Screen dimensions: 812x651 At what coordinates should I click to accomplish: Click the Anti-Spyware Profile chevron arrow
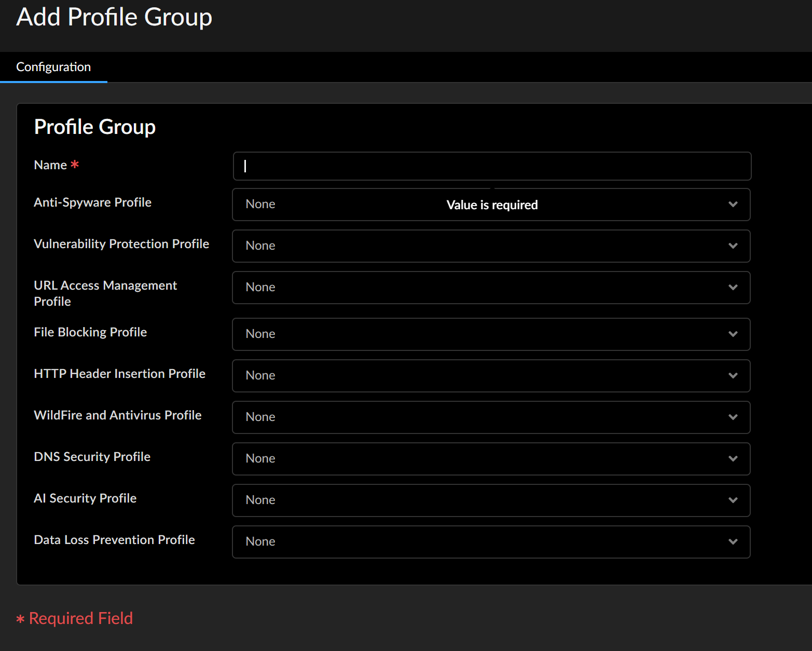(x=733, y=205)
